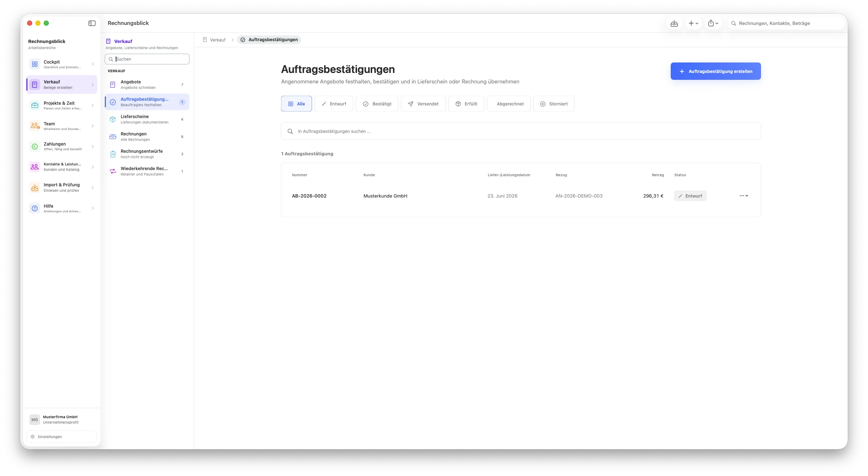The height and width of the screenshot is (476, 868).
Task: Click the Team people icon
Action: tap(35, 126)
